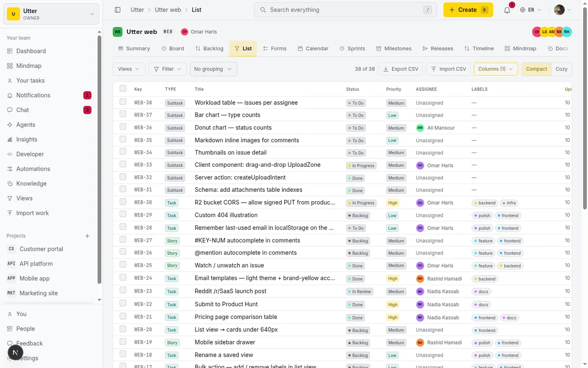Open Chat in the sidebar
Viewport: 588px width, 368px height.
coord(51,110)
